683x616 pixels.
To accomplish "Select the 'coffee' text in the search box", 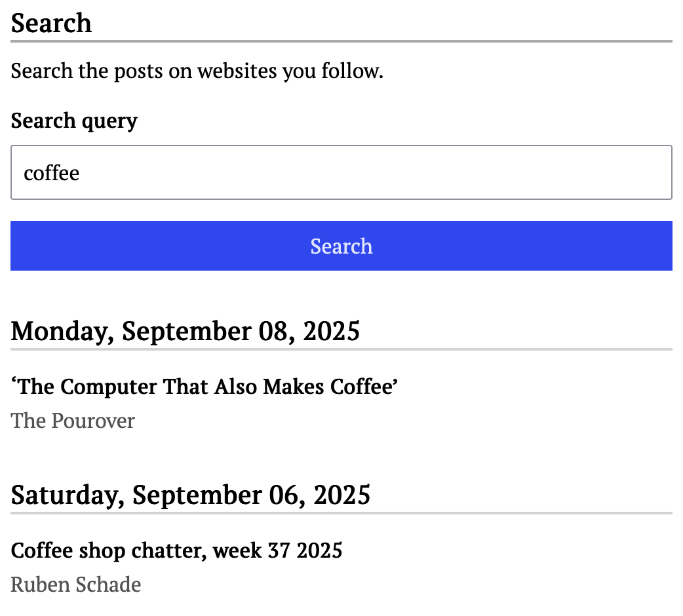I will (51, 172).
